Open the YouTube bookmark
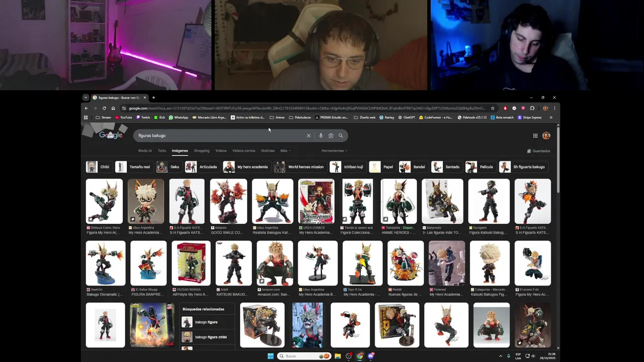Image resolution: width=644 pixels, height=362 pixels. pos(123,118)
